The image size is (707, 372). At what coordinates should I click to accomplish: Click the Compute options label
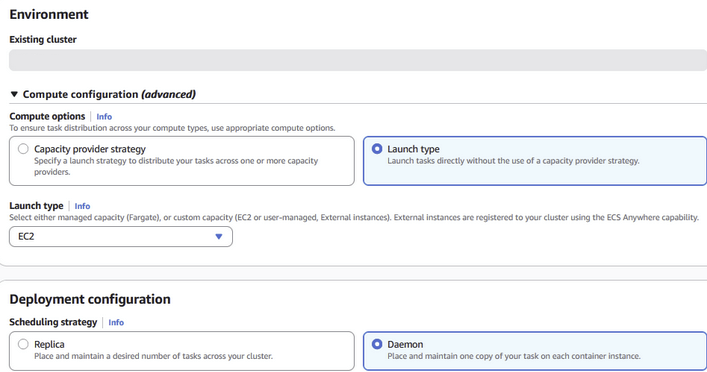pyautogui.click(x=47, y=116)
